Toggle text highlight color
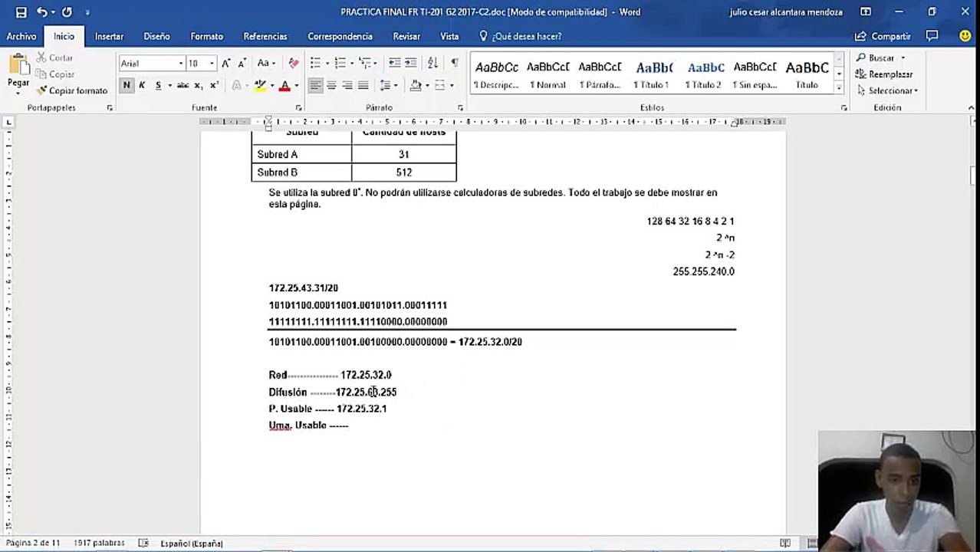Image resolution: width=980 pixels, height=552 pixels. 260,85
